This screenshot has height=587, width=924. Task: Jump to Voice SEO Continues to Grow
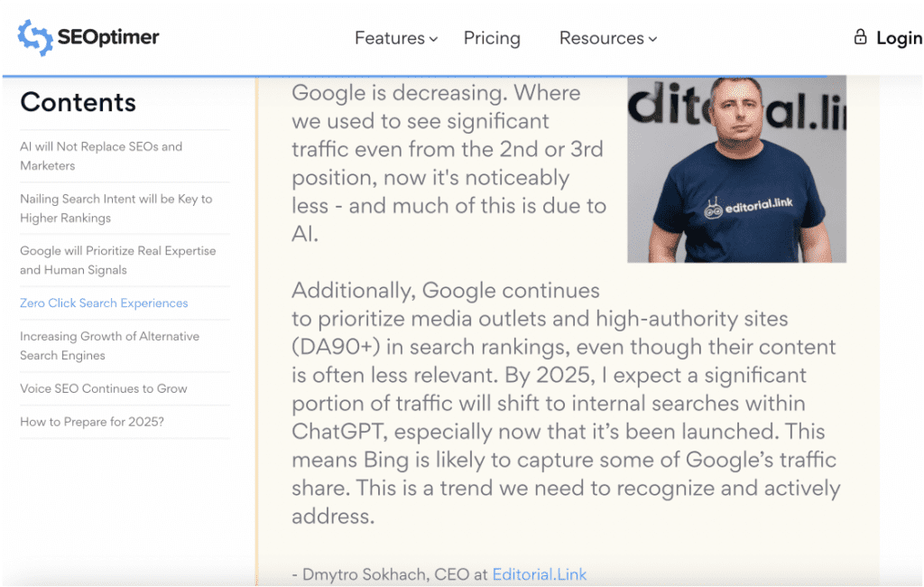coord(104,388)
